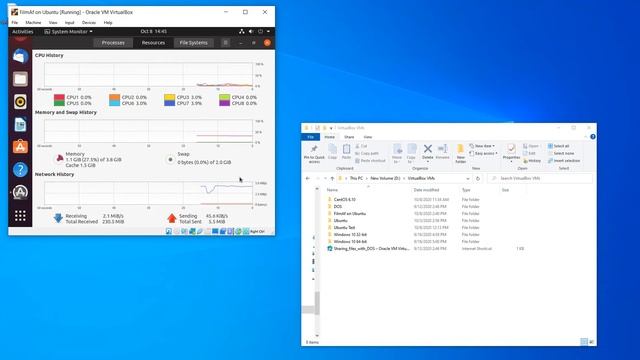Click Activities in the Ubuntu top bar
The width and height of the screenshot is (640, 360).
(22, 31)
